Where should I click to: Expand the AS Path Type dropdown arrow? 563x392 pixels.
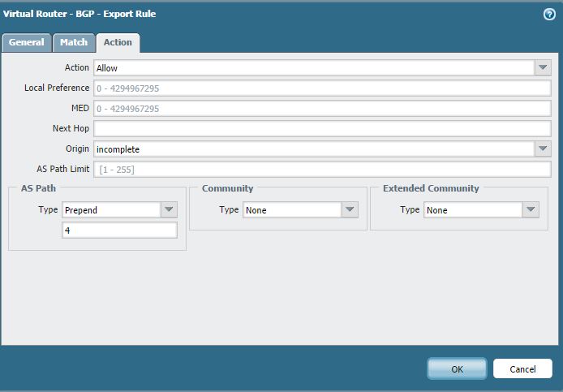point(169,210)
